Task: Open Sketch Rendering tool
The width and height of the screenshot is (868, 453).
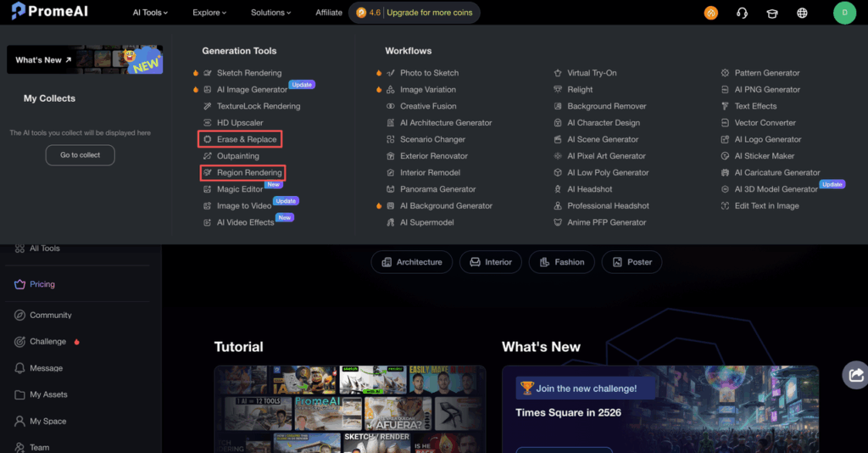Action: tap(249, 73)
